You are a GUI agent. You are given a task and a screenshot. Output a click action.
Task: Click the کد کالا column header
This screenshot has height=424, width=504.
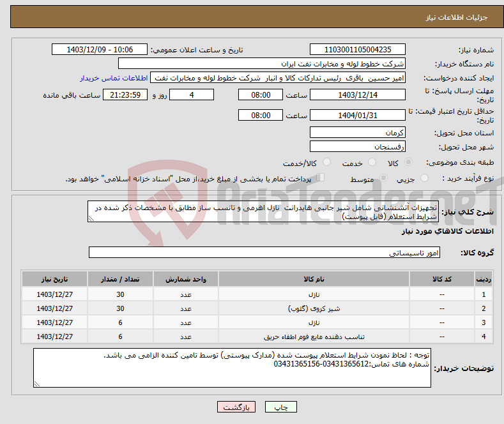pyautogui.click(x=442, y=279)
